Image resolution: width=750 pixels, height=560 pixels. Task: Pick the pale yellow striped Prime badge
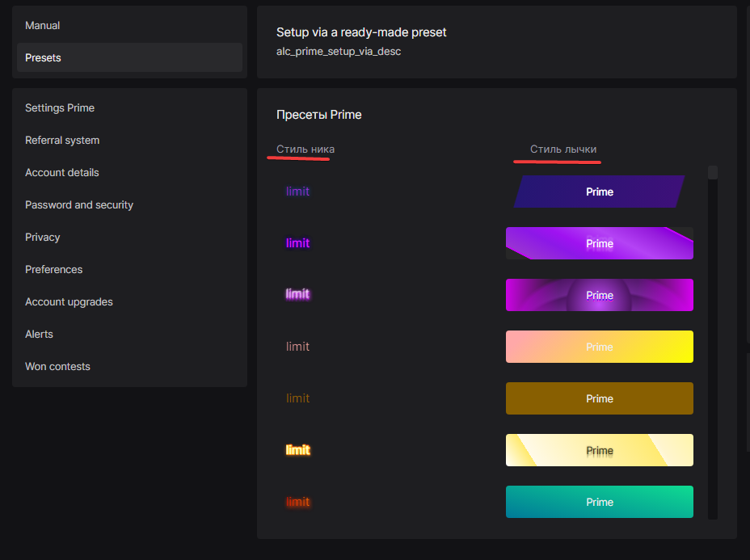599,450
